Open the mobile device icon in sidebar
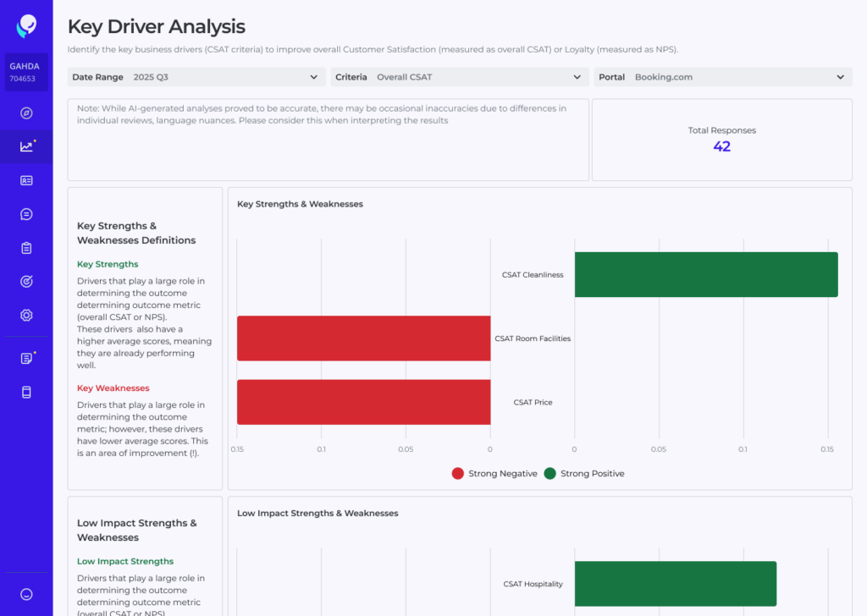 26,392
